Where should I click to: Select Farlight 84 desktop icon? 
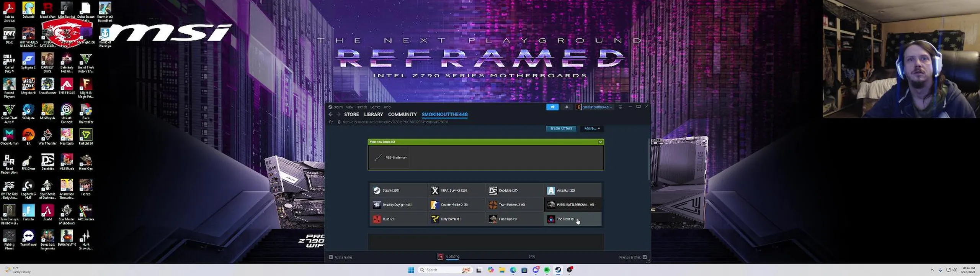coord(86,137)
